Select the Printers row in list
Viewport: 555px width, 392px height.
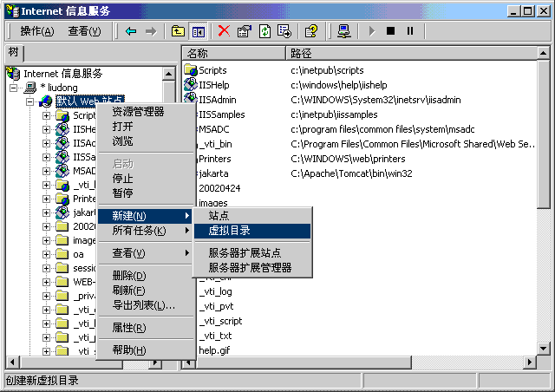214,159
